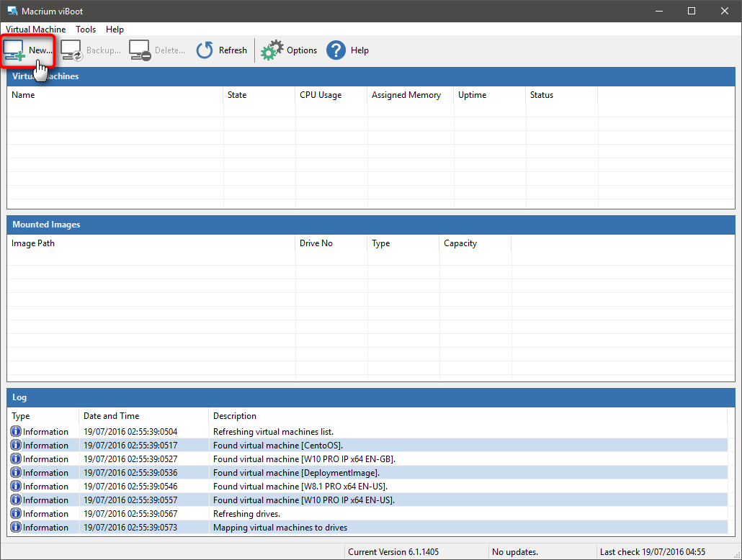Click the New virtual machine toolbar icon
The height and width of the screenshot is (560, 742).
14,50
